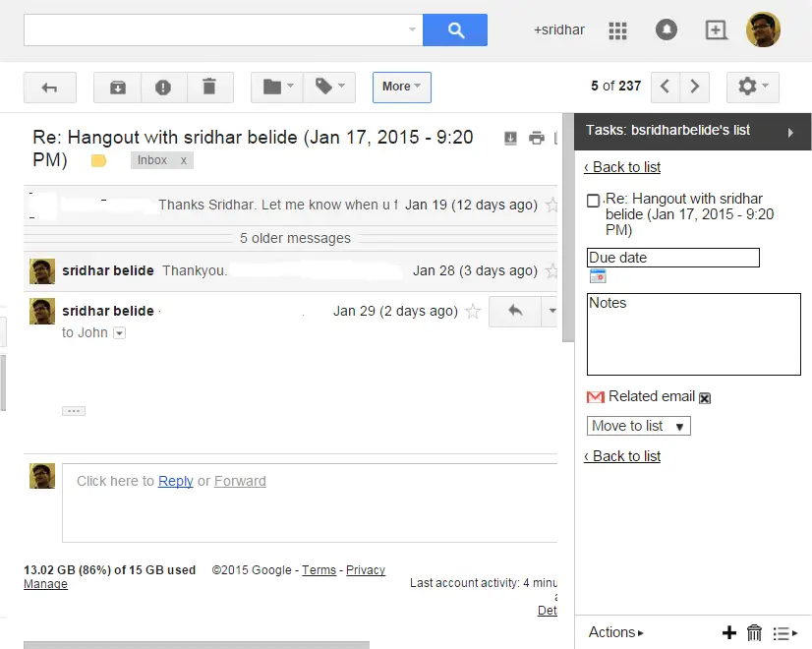Click the Reply link
The height and width of the screenshot is (649, 812).
click(176, 481)
